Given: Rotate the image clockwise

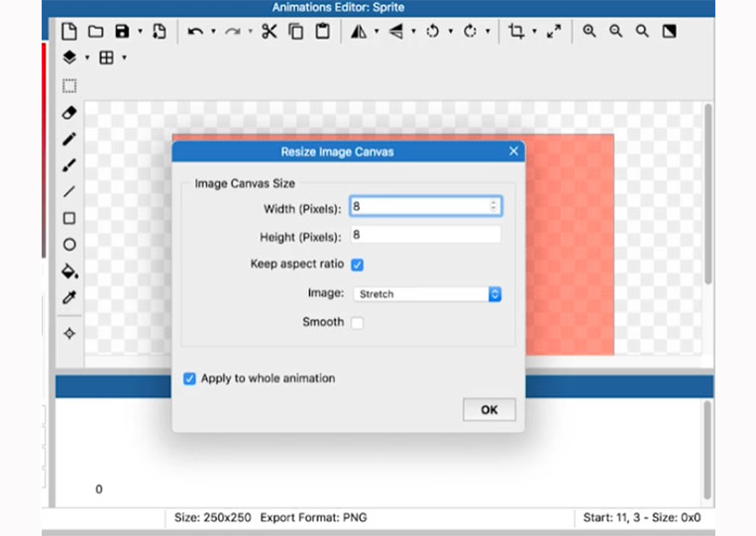Looking at the screenshot, I should (x=470, y=32).
